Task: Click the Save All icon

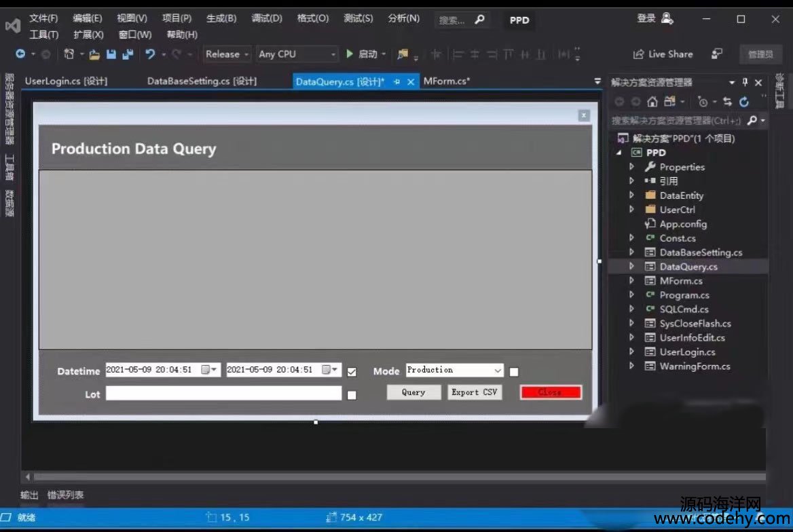Action: click(x=128, y=54)
